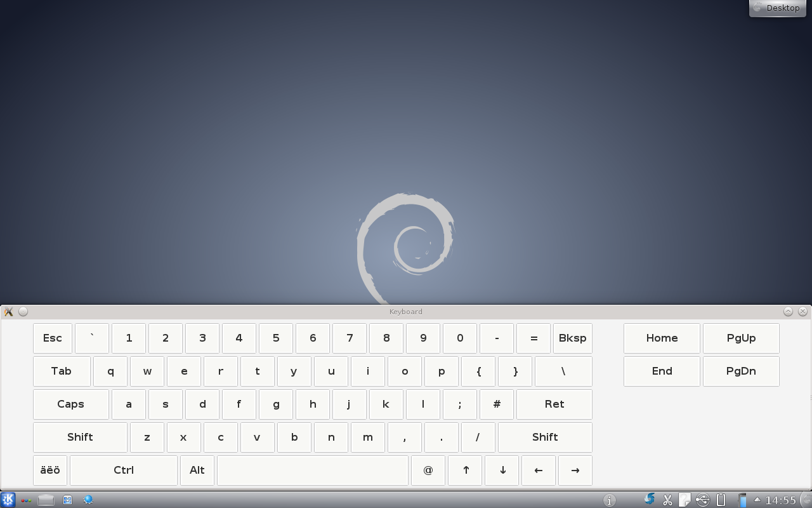Open the Keyboard window menu icon
The width and height of the screenshot is (812, 508).
(x=8, y=312)
